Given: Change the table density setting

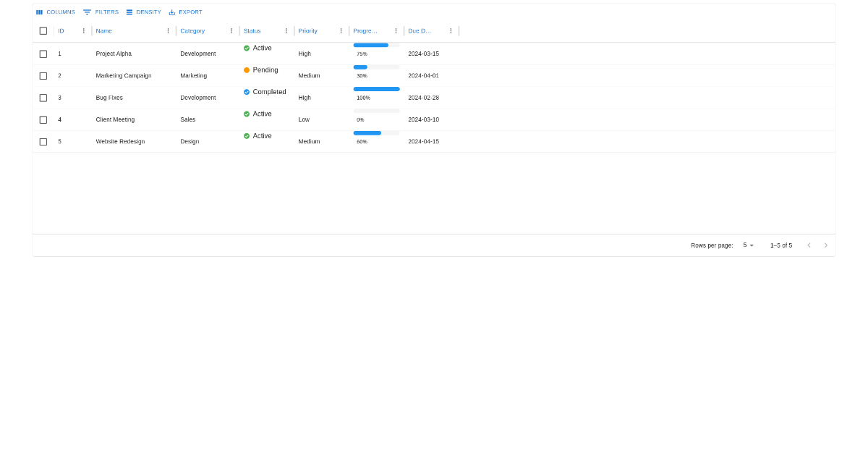Looking at the screenshot, I should [x=143, y=12].
